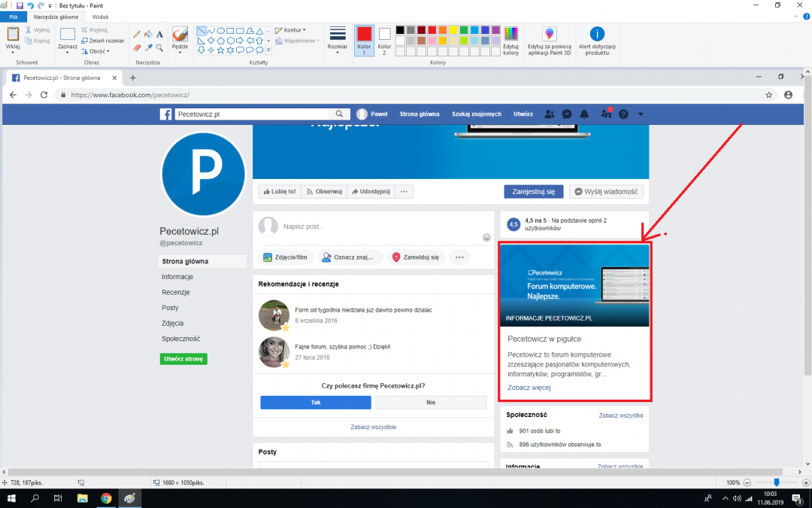Switch to the Kolor 2 box
812x508 pixels.
[384, 41]
